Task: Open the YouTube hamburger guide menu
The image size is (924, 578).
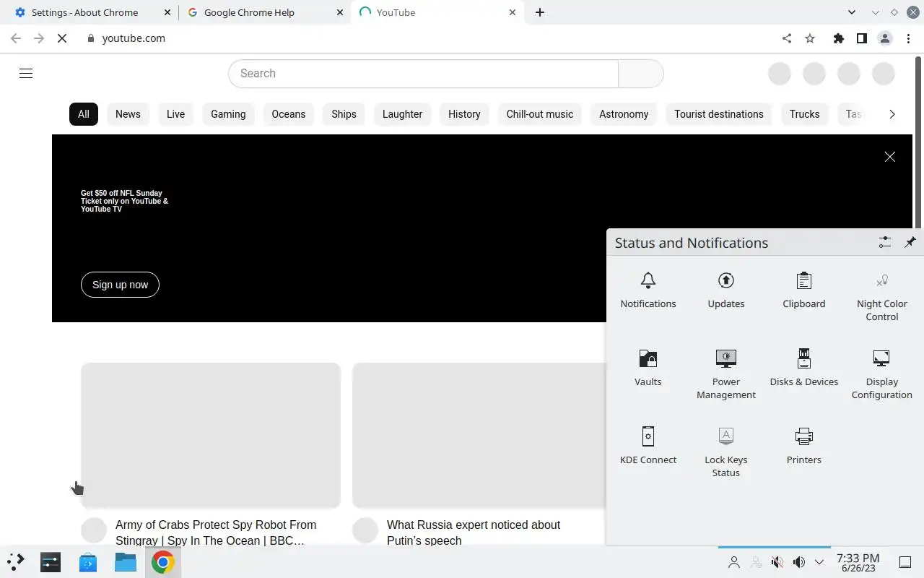Action: (x=26, y=73)
